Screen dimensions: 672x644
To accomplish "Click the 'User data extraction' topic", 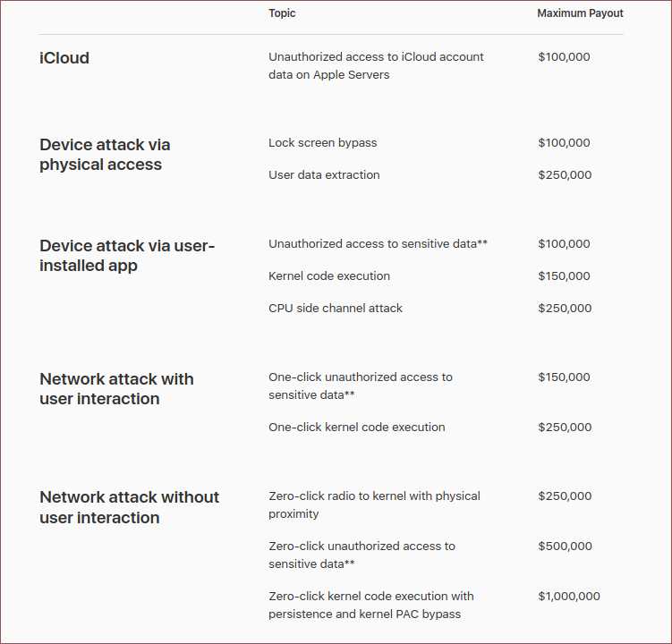I will point(324,175).
